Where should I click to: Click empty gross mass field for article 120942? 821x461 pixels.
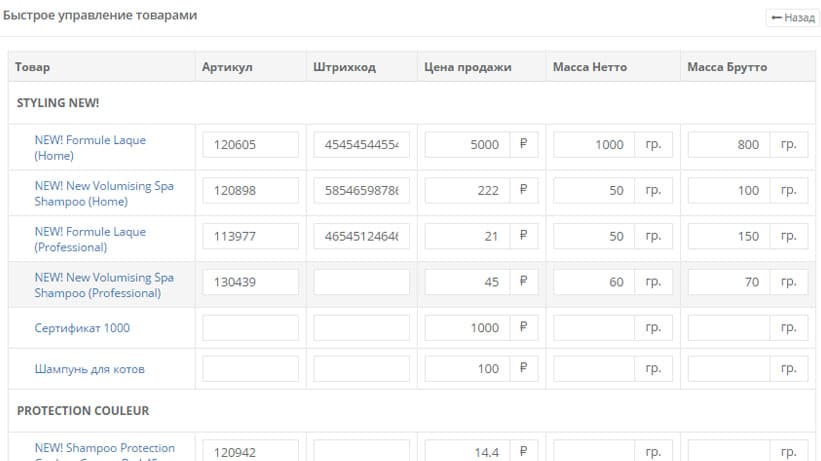coord(729,451)
